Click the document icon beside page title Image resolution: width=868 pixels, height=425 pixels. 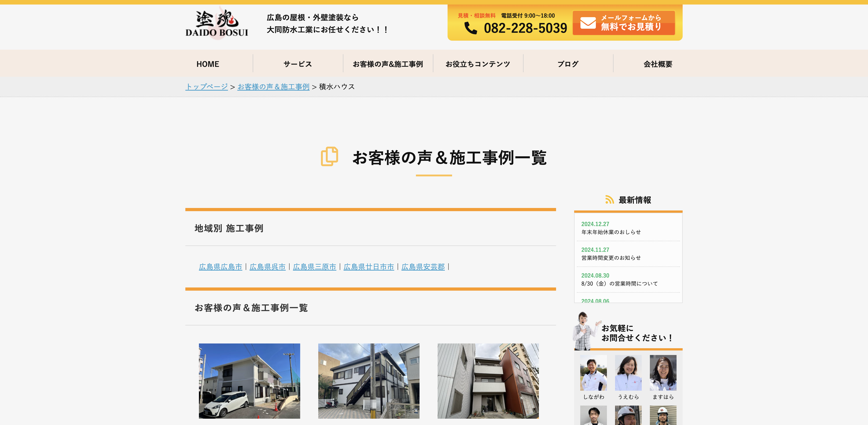click(x=329, y=156)
